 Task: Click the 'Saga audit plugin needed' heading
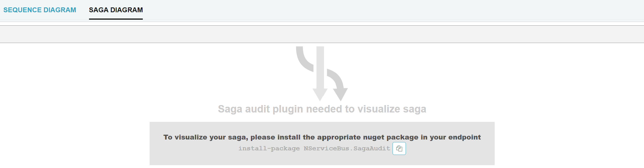pyautogui.click(x=322, y=109)
